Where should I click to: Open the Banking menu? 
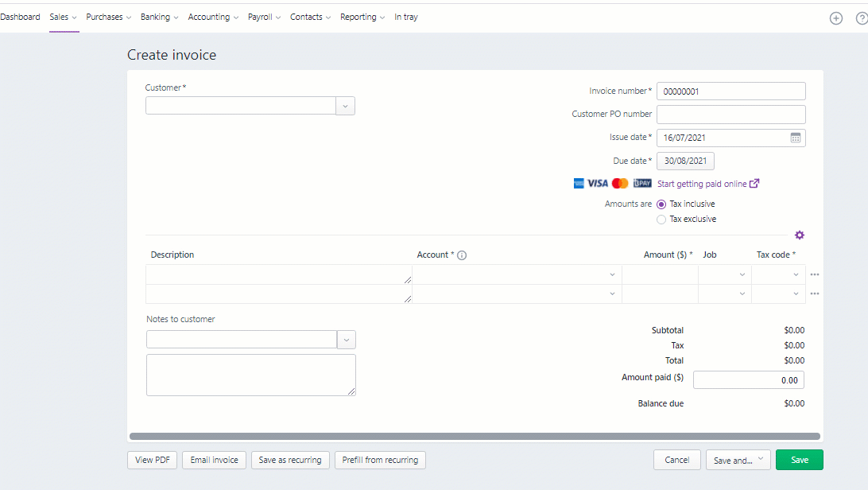coord(159,17)
